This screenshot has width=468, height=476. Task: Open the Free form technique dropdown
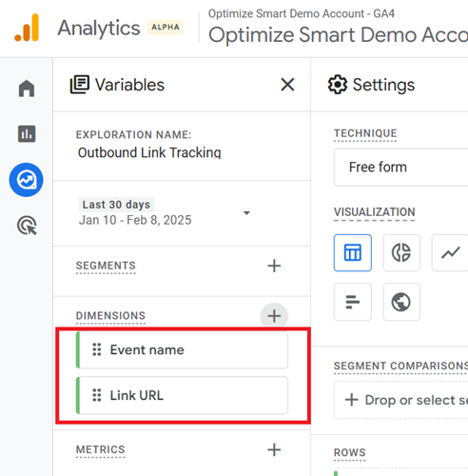(x=400, y=168)
